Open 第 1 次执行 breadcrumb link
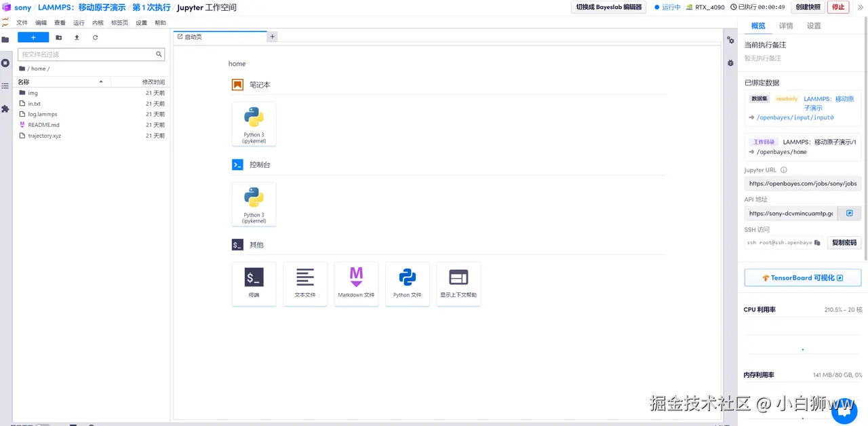 coord(151,7)
